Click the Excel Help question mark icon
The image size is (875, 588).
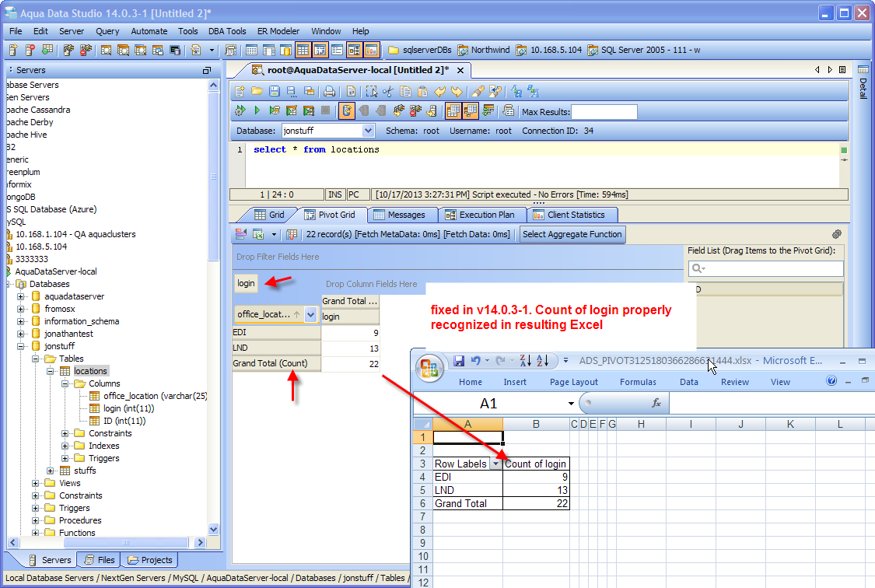[x=831, y=381]
